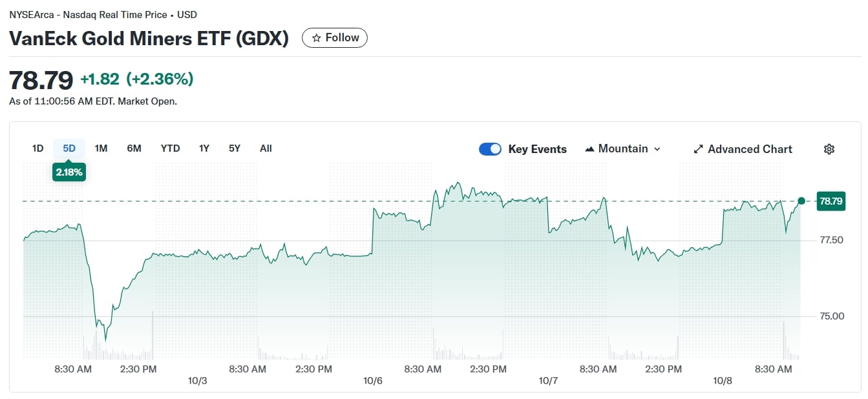
Task: Switch to the 6M range
Action: tap(134, 148)
